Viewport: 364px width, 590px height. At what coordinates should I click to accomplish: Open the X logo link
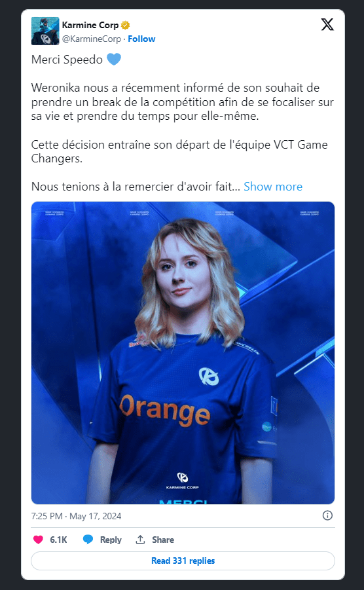(x=327, y=24)
